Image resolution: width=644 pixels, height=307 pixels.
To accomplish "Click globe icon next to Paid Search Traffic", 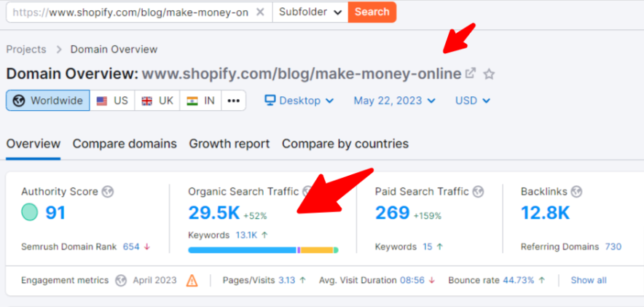I will coord(478,192).
